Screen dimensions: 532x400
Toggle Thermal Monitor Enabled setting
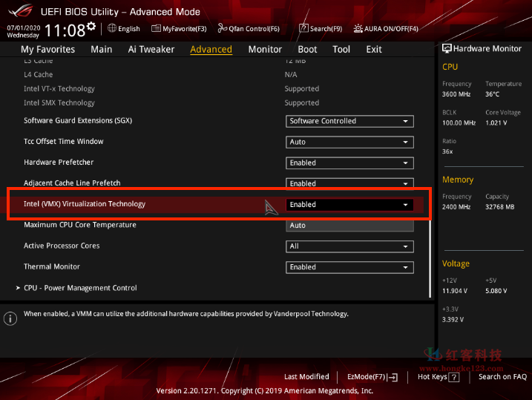[349, 267]
